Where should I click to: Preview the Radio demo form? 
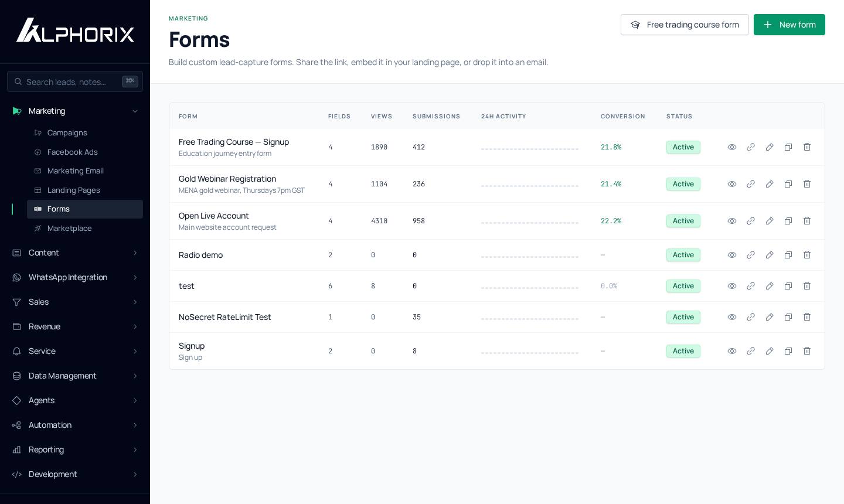[x=732, y=255]
